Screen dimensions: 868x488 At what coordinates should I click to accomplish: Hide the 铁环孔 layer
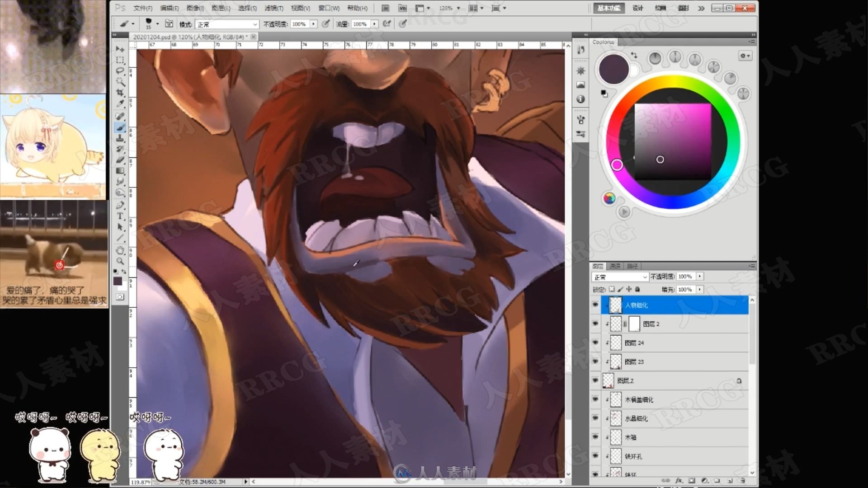click(x=595, y=456)
